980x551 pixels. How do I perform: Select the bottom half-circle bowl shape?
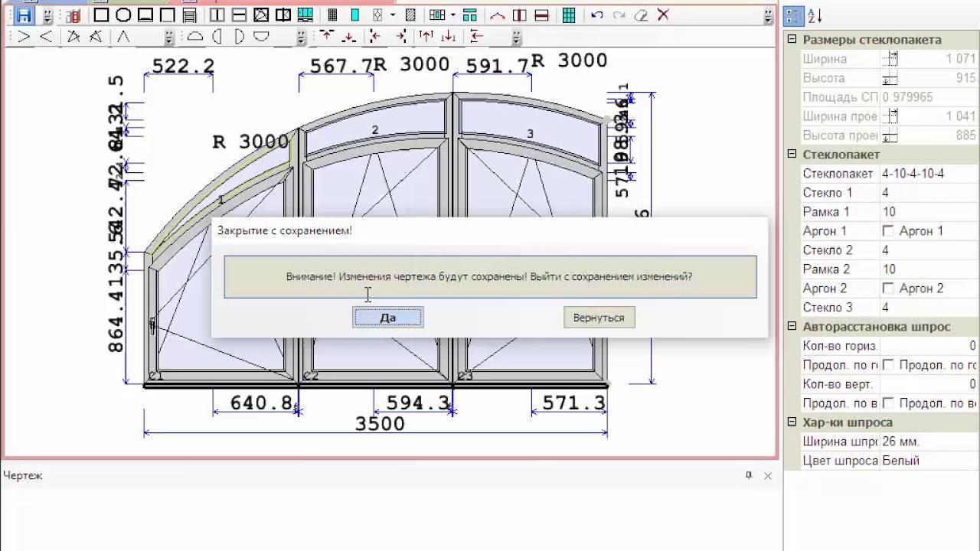point(262,36)
